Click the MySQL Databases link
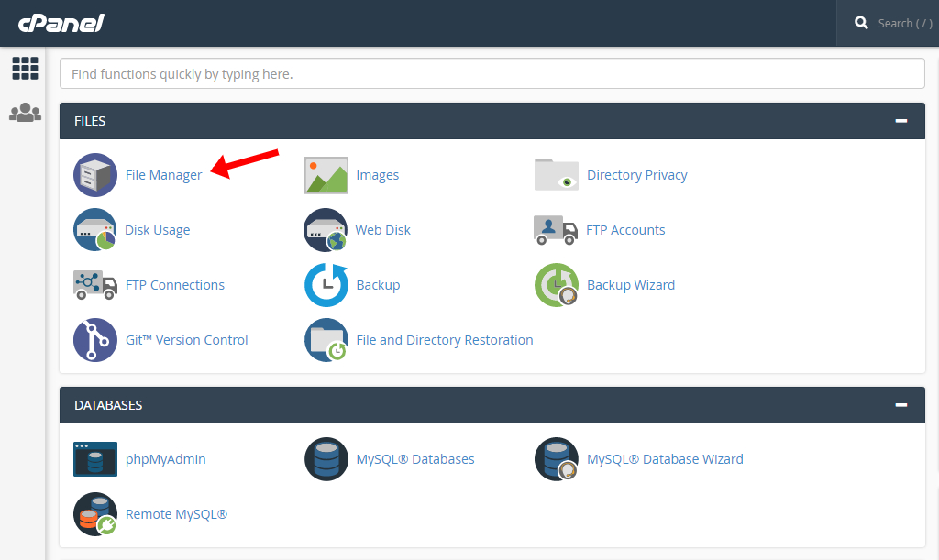The image size is (939, 560). click(x=414, y=459)
